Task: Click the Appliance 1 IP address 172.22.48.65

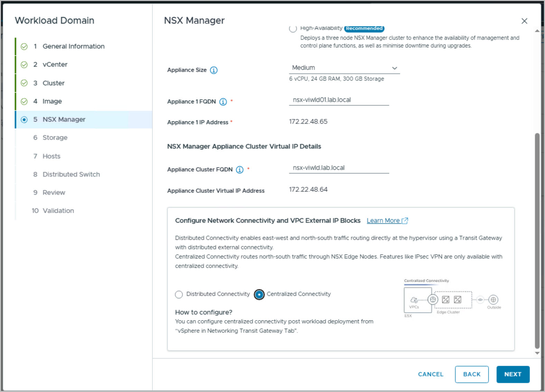Action: (308, 122)
